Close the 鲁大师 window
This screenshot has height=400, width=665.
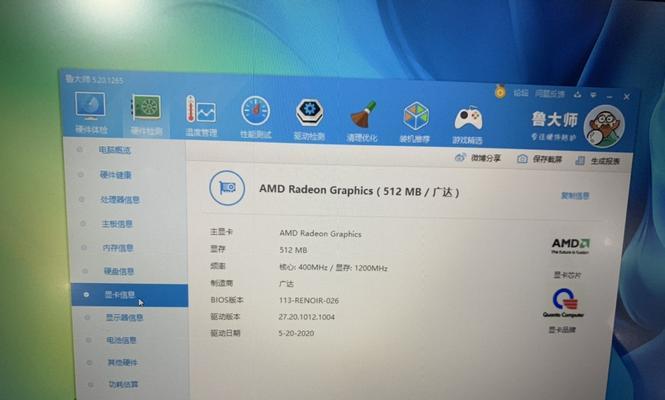pos(626,97)
